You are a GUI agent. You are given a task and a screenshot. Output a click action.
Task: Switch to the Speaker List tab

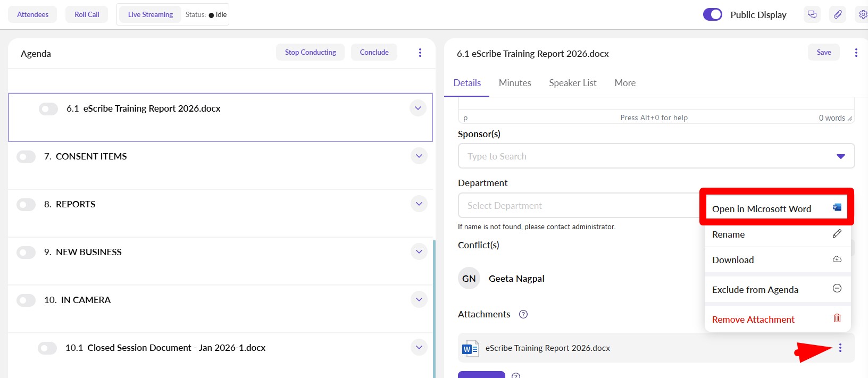coord(573,83)
